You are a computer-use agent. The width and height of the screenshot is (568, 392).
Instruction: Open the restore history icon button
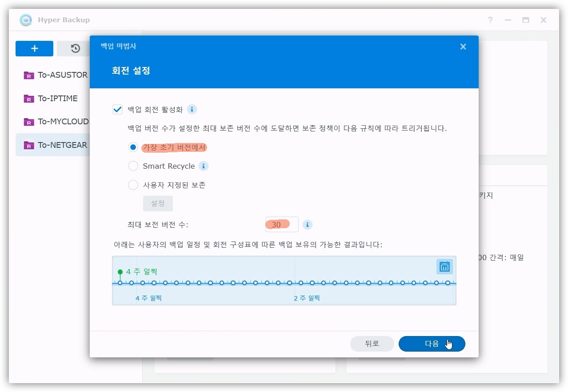(x=75, y=48)
